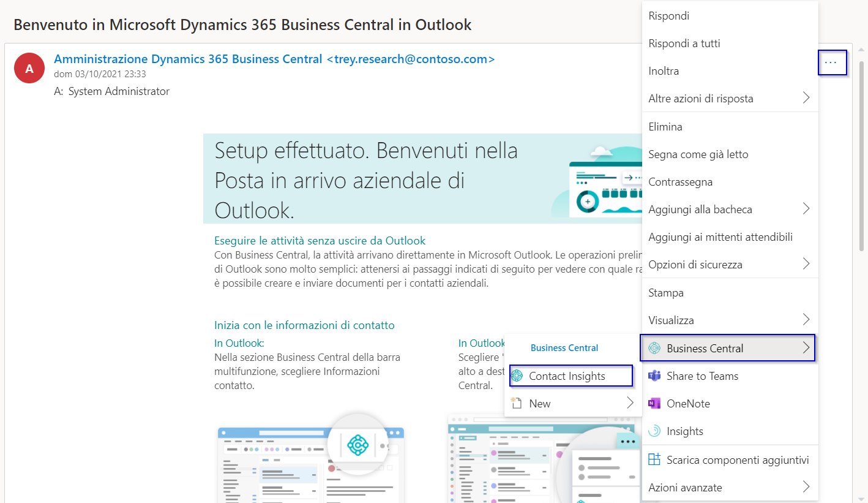Click the Business Central menu icon

[654, 348]
